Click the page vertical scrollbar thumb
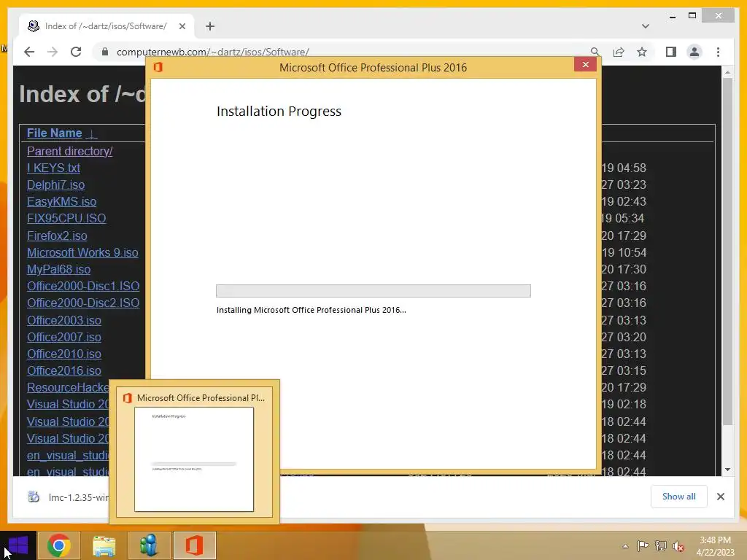747x560 pixels. pyautogui.click(x=727, y=251)
